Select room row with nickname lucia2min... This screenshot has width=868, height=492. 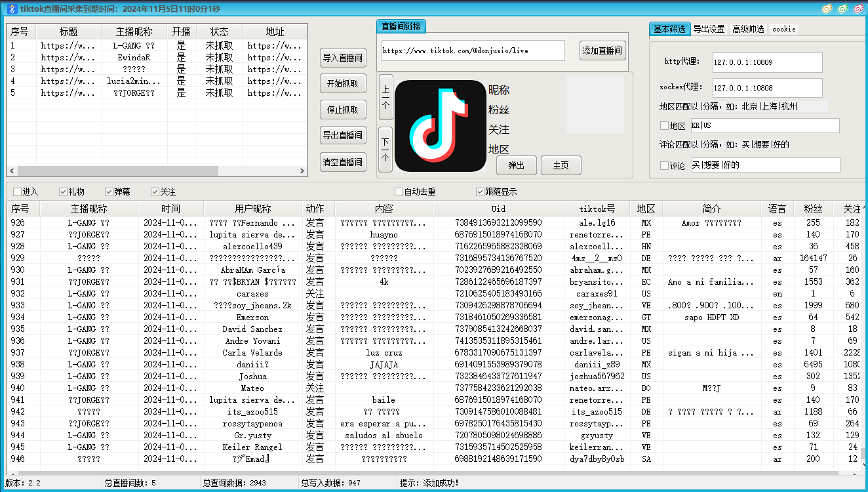(157, 81)
